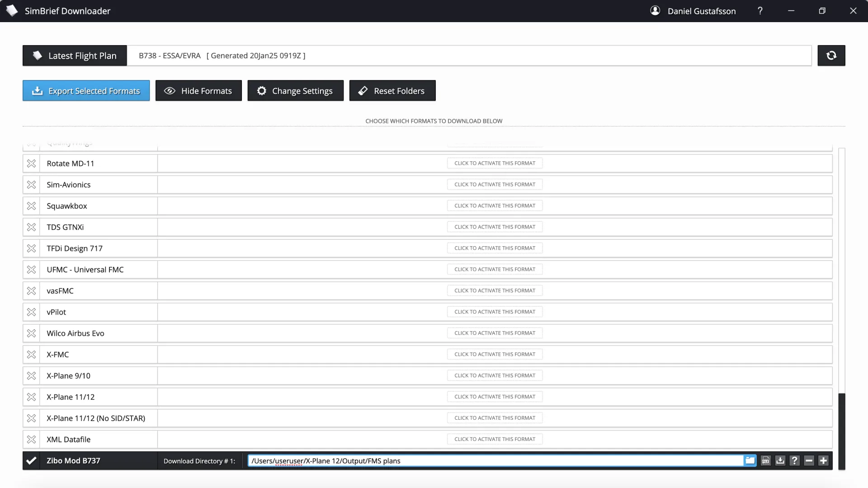868x488 pixels.
Task: Download Zibo Mod B737 format now
Action: tap(780, 460)
